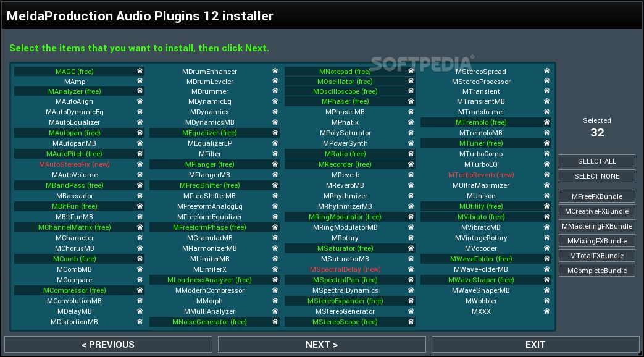Screen dimensions: 644x357
Task: Toggle MFilter plugin selection
Action: (210, 154)
